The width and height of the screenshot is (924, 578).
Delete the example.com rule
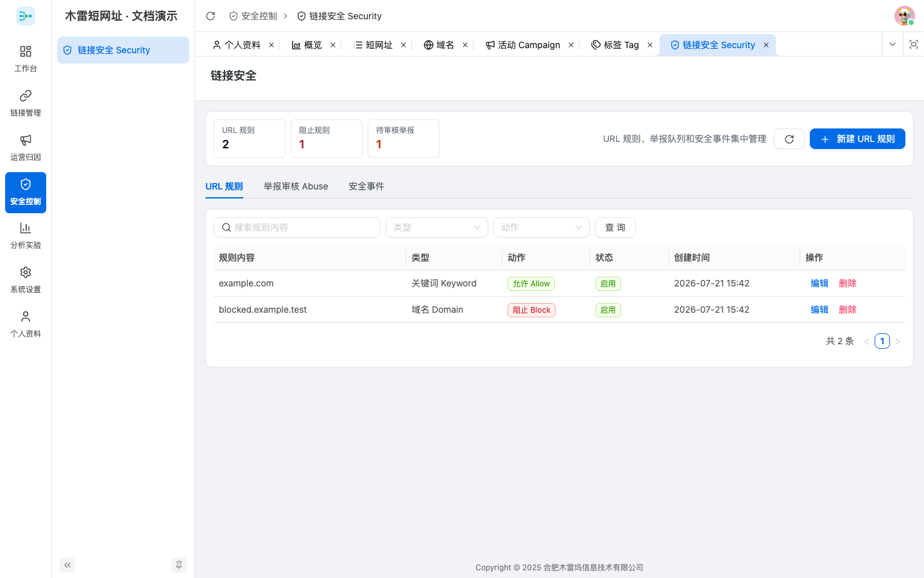(x=848, y=283)
